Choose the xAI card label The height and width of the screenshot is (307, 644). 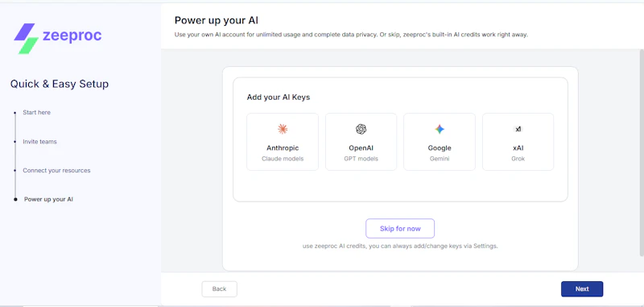pos(518,148)
